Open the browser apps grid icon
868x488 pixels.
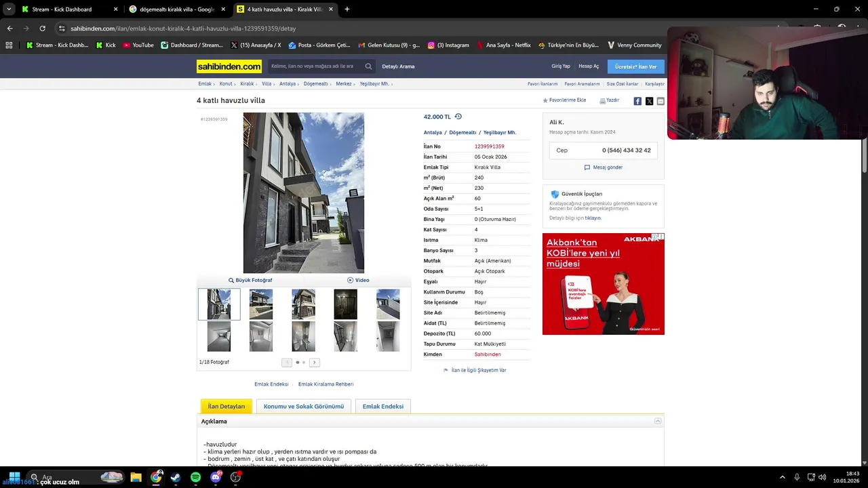[9, 45]
